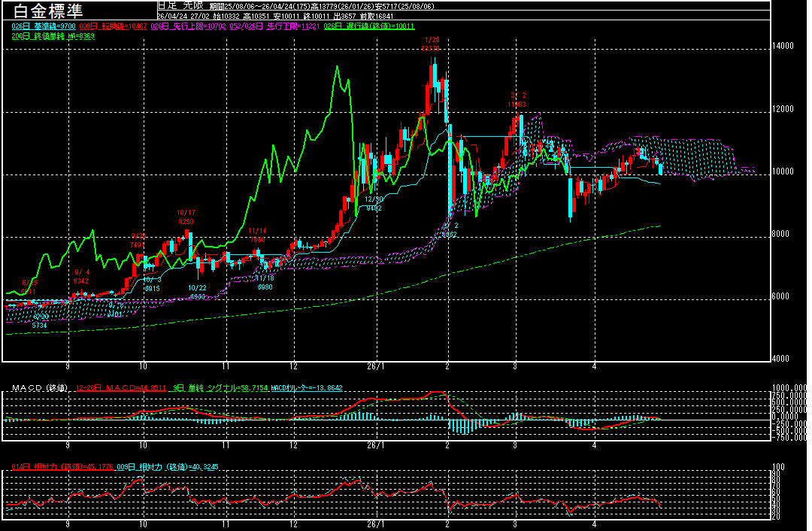
Task: Select the 10/22 low annotation
Action: coord(197,293)
